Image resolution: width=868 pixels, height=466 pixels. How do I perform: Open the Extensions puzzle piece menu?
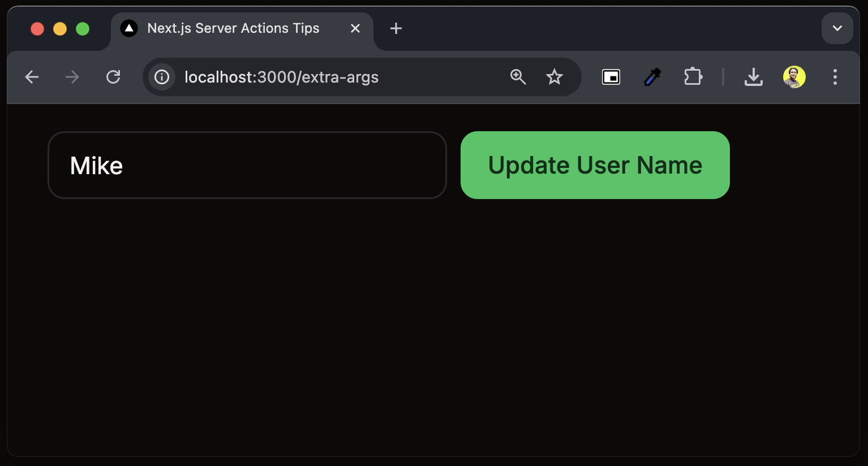click(x=693, y=77)
